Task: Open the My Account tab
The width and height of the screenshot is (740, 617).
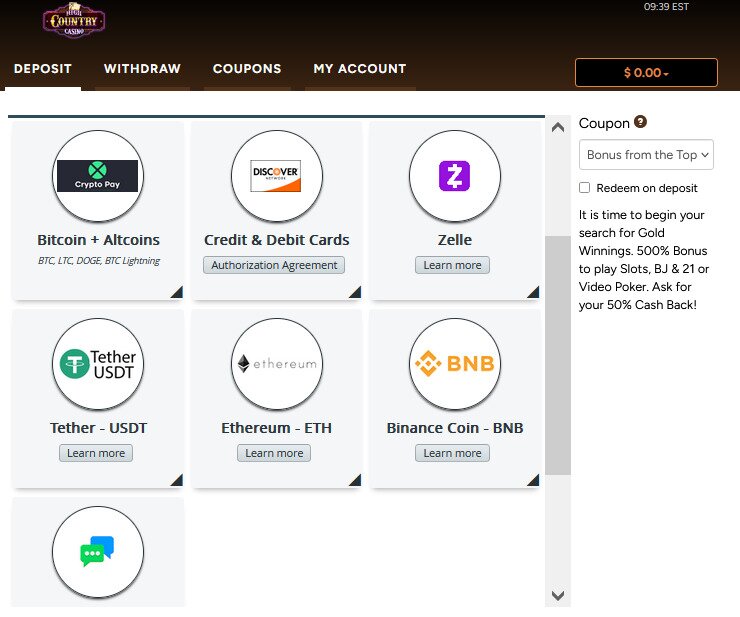Action: 360,69
